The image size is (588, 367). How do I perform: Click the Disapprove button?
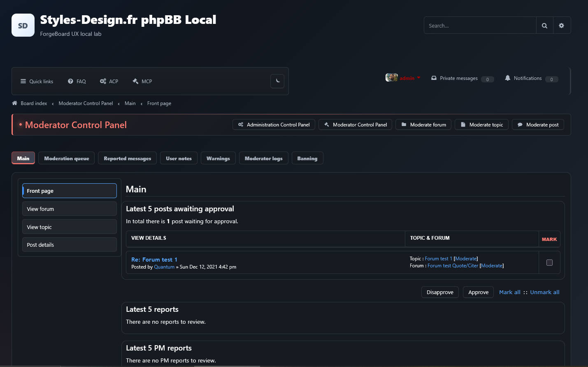(440, 292)
